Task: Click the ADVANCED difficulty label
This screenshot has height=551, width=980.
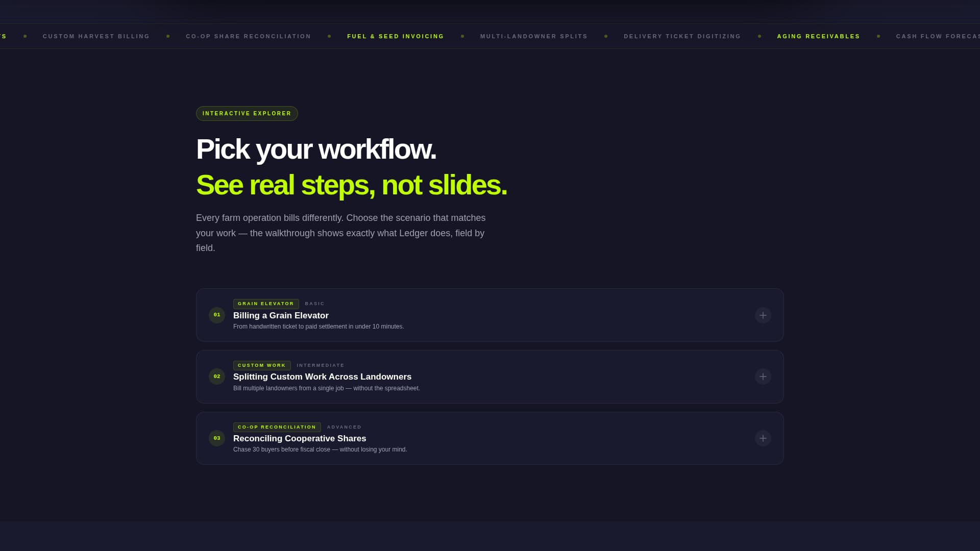Action: (344, 427)
